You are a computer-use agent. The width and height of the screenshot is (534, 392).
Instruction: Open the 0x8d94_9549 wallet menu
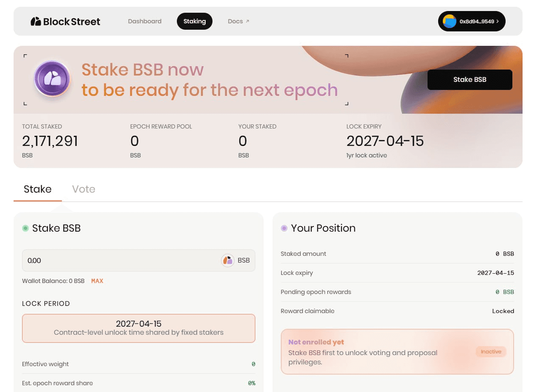pyautogui.click(x=477, y=21)
